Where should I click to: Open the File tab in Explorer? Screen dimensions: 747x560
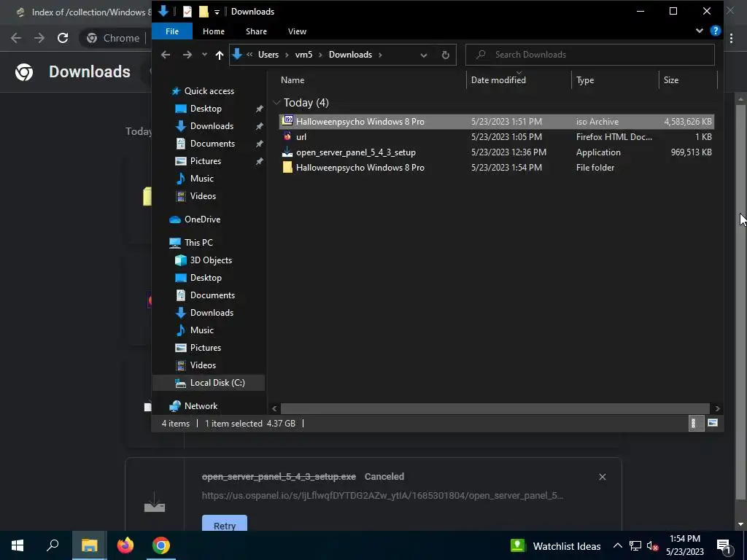tap(172, 31)
